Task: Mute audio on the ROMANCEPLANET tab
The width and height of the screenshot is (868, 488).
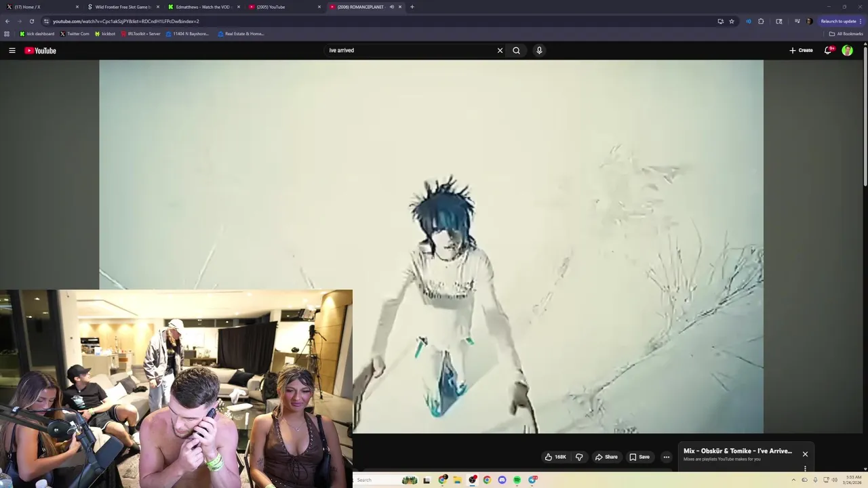Action: 391,7
